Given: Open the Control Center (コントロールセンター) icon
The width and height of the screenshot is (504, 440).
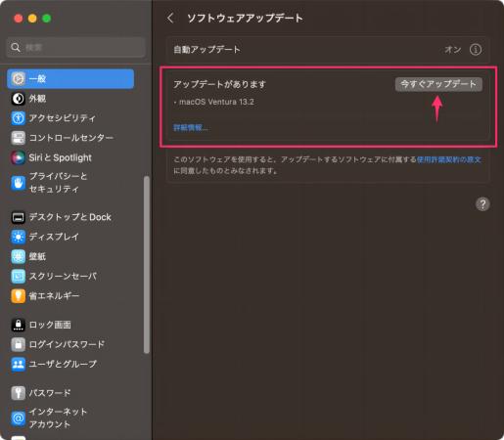Looking at the screenshot, I should (19, 138).
